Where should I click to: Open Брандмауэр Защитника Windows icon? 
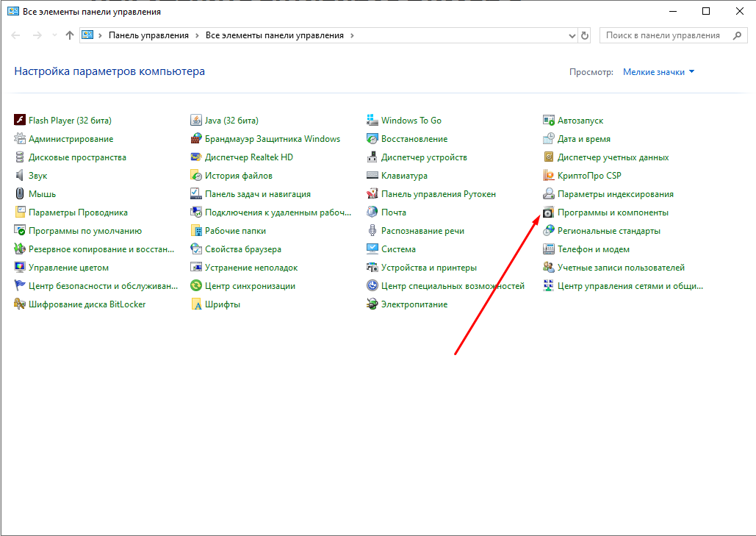point(196,138)
